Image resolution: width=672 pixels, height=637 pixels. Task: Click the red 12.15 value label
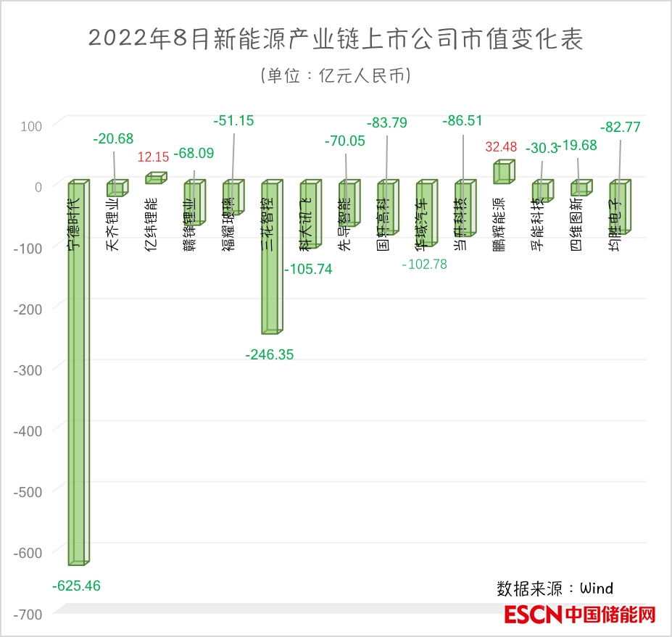[x=153, y=157]
